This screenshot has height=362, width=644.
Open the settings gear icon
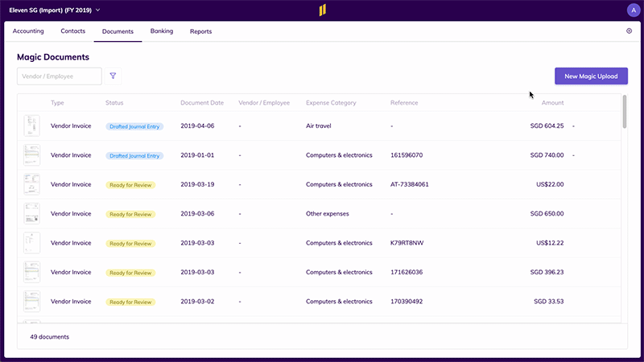coord(629,31)
